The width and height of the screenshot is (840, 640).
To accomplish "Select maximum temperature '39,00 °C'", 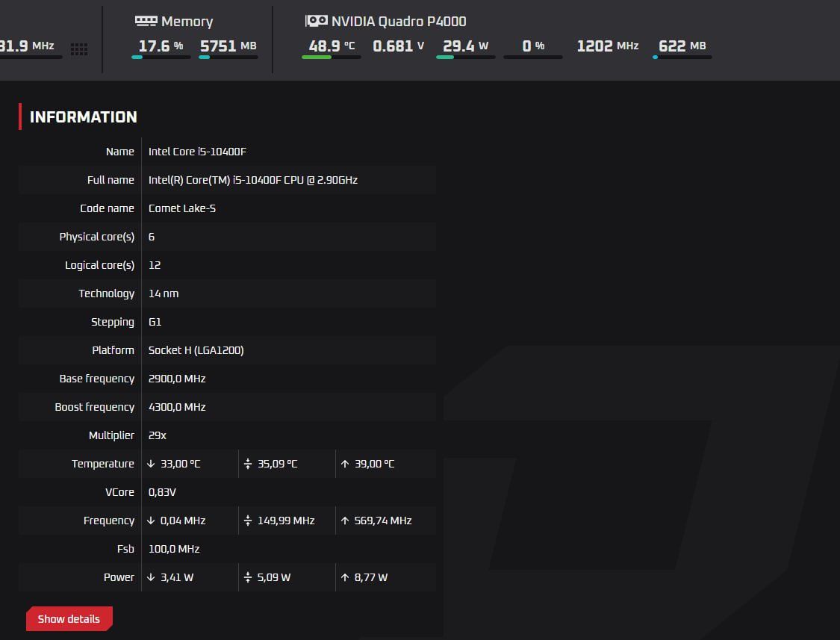I will point(375,465).
